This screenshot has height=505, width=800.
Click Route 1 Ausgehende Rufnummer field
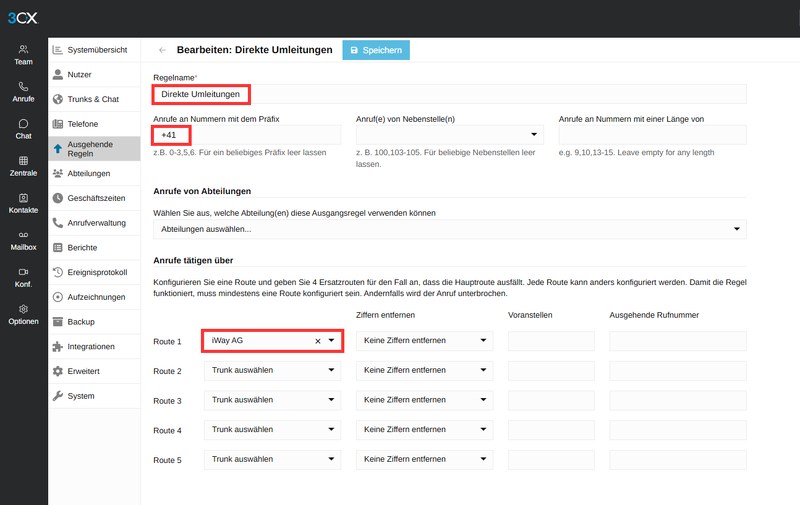pos(678,341)
